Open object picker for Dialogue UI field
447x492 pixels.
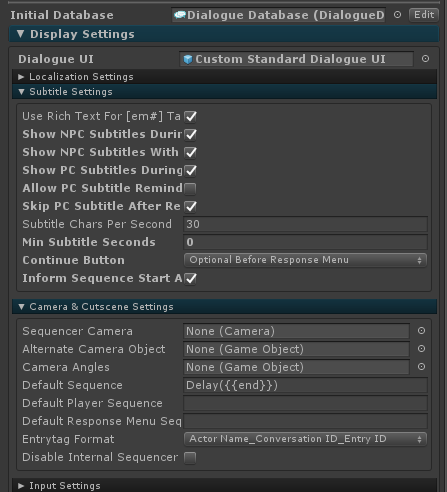click(x=425, y=59)
